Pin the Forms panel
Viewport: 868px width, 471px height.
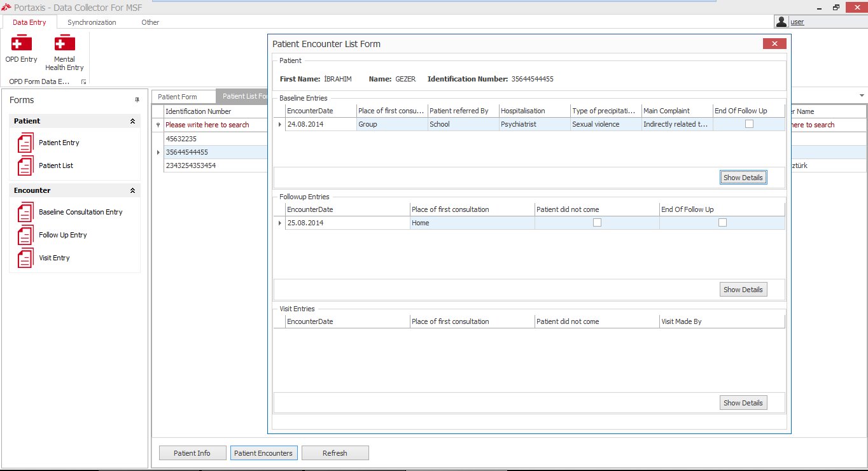pyautogui.click(x=137, y=100)
